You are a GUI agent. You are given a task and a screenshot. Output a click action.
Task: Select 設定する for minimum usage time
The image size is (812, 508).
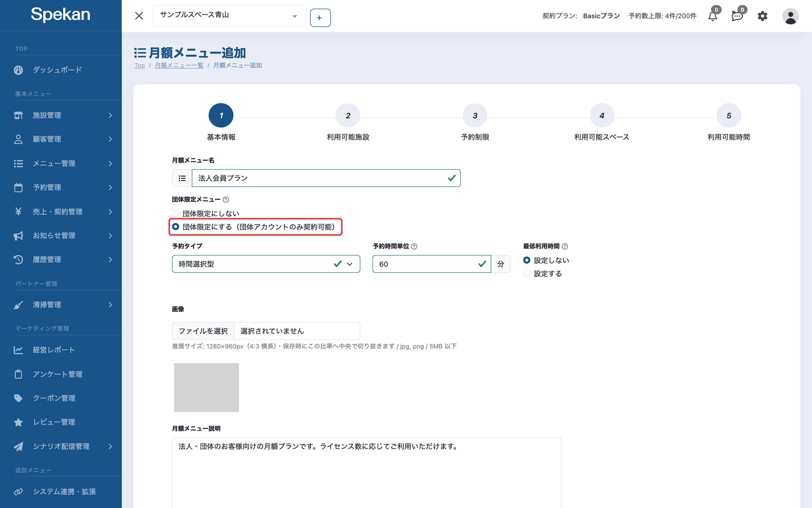(x=527, y=273)
